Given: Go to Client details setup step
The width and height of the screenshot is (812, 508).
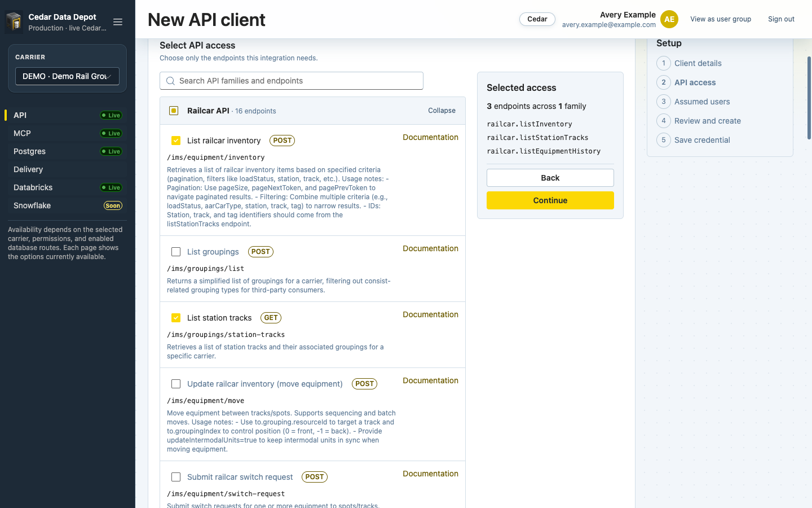Looking at the screenshot, I should tap(698, 63).
